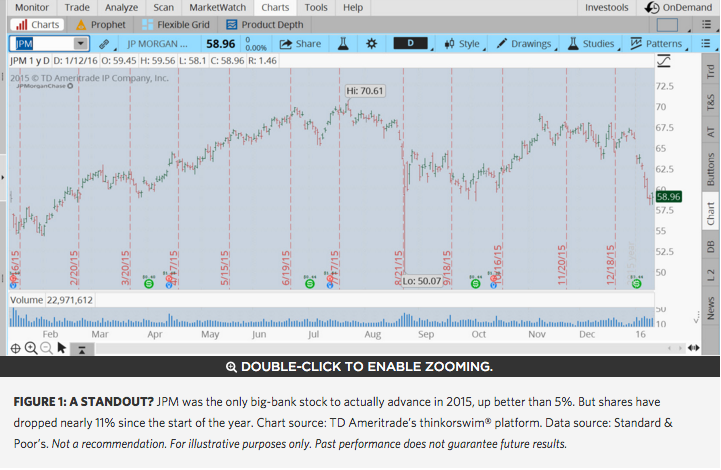Open the chart toolbar list menu icon
This screenshot has height=470, width=721.
(705, 43)
